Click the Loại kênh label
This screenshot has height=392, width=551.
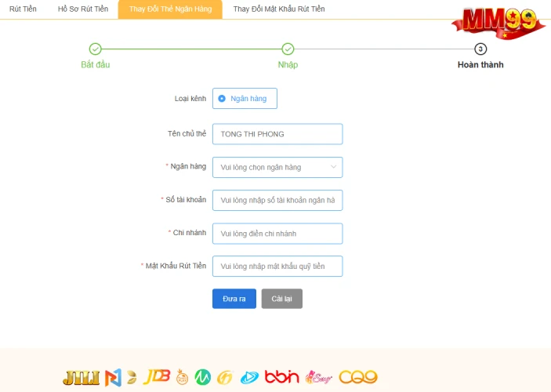[x=190, y=99]
